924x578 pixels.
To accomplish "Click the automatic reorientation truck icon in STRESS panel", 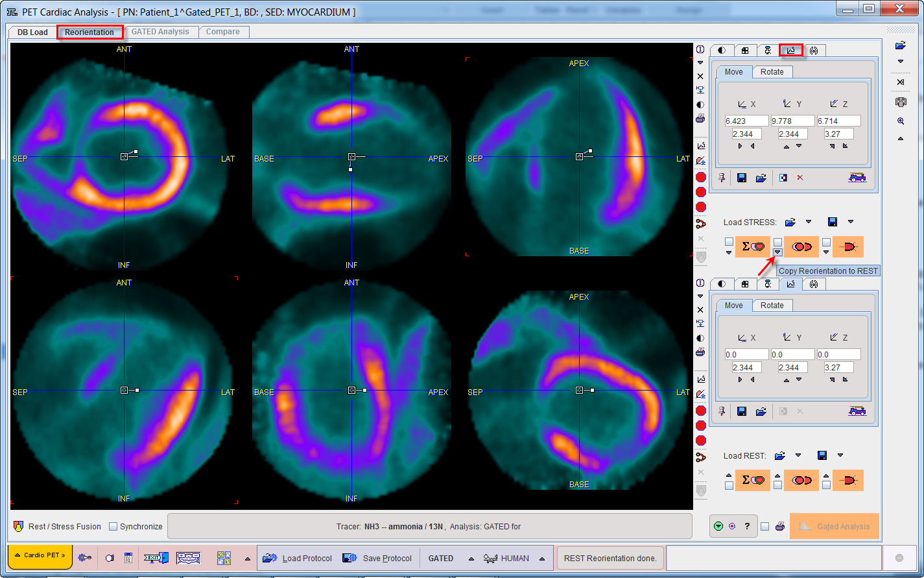I will click(x=857, y=177).
